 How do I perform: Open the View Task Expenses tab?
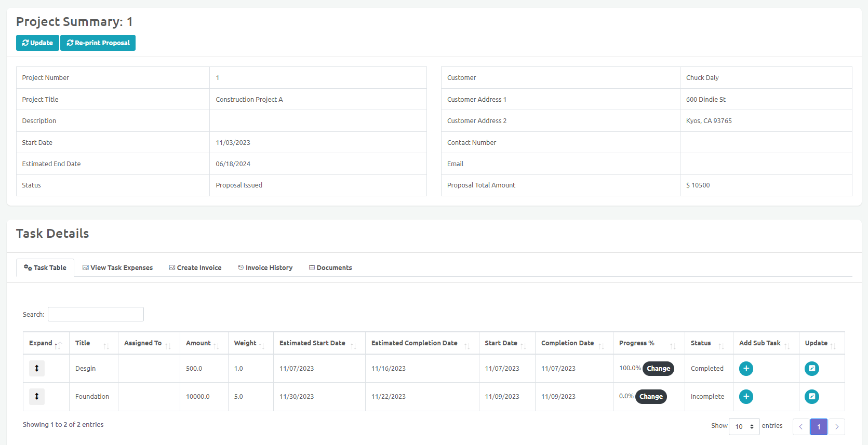117,267
